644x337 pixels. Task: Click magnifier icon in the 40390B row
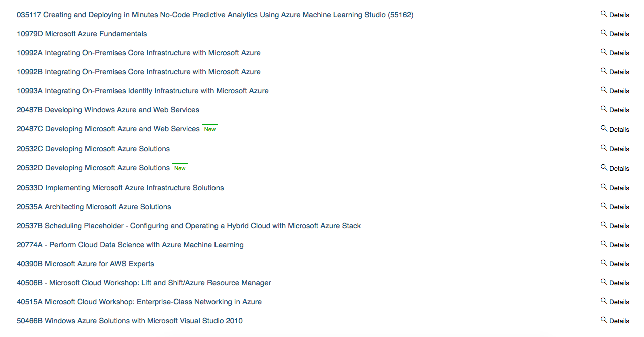tap(604, 263)
